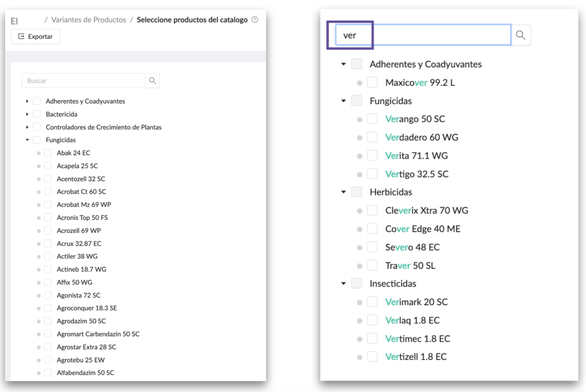Collapse the Fungicidas node in left tree
This screenshot has height=392, width=586.
tap(27, 140)
